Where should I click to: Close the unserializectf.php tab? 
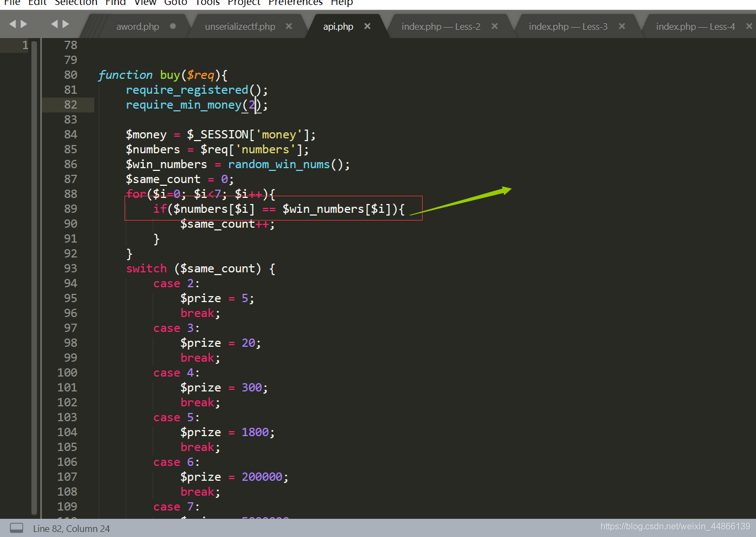coord(289,26)
